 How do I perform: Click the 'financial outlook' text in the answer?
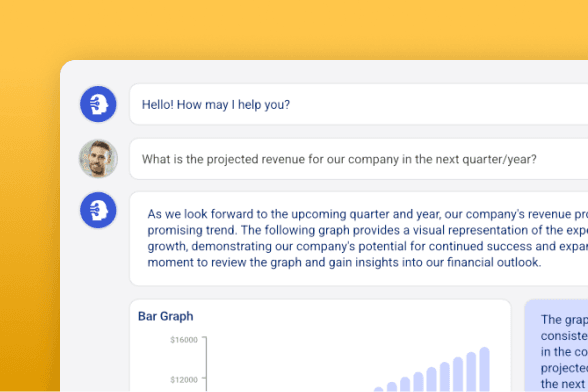coord(494,262)
